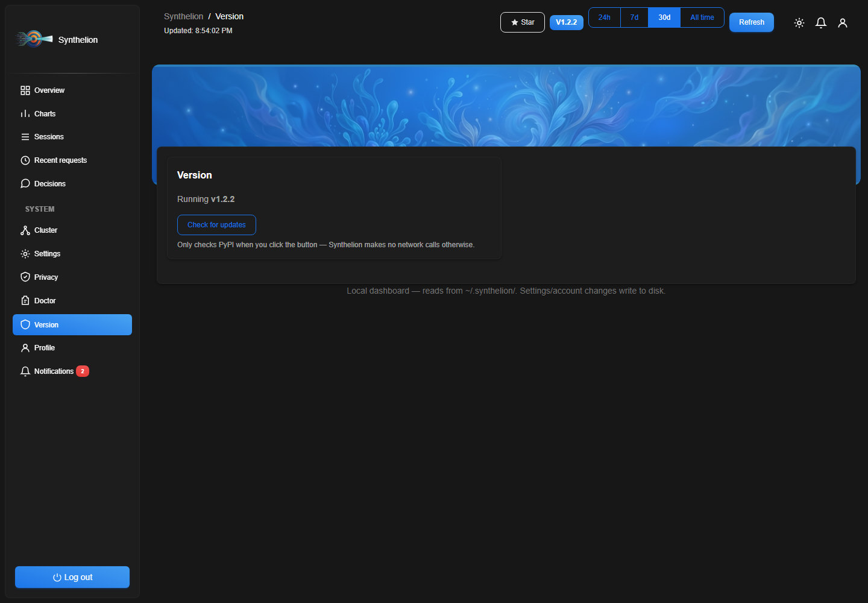
Task: Click the blue floral banner image
Action: tap(506, 106)
